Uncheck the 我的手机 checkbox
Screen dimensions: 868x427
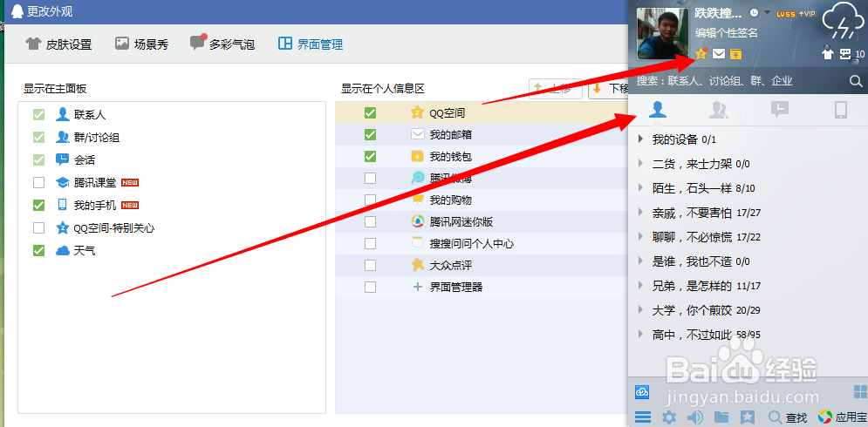[38, 205]
